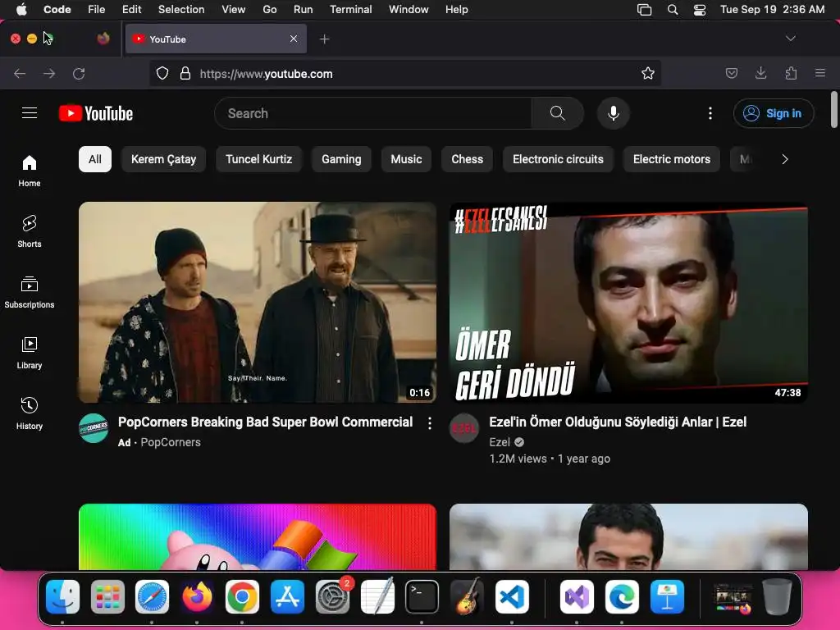Open the Go menu
Viewport: 840px width, 630px height.
click(269, 10)
